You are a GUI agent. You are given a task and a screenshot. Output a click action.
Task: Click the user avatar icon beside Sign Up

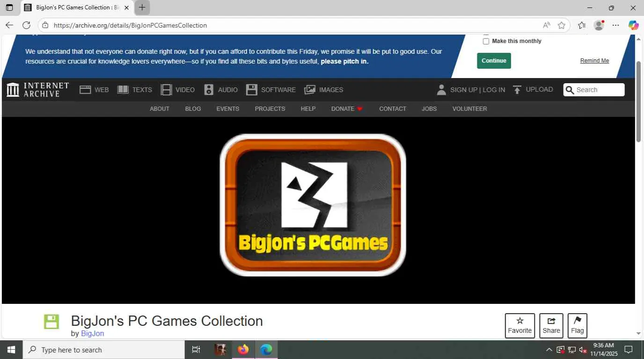click(x=441, y=90)
